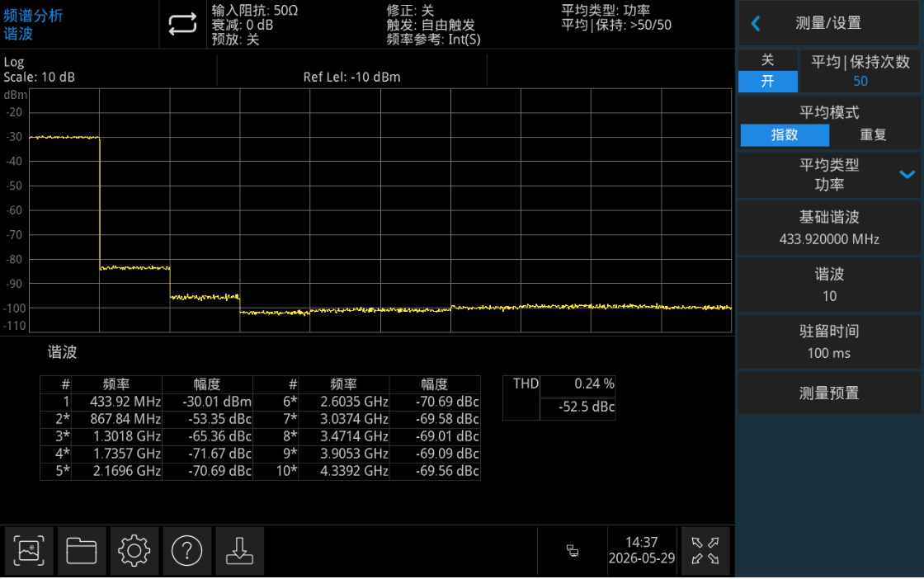Open the help question mark icon

(x=186, y=551)
